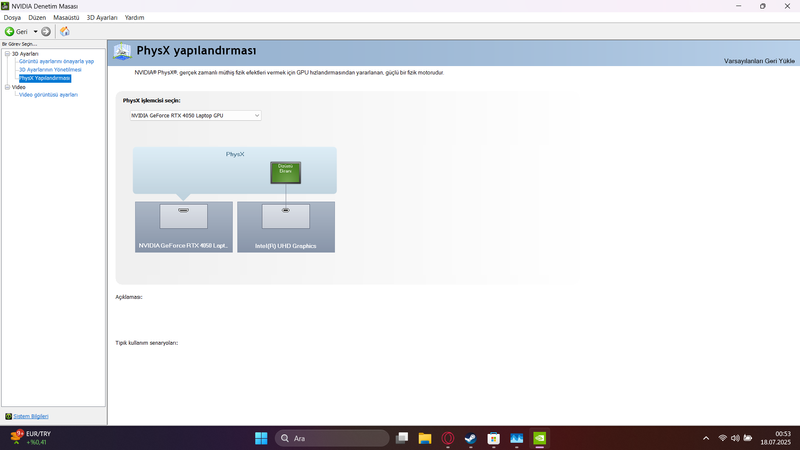800x450 pixels.
Task: Open the 3D Ayarları menu
Action: pyautogui.click(x=102, y=17)
